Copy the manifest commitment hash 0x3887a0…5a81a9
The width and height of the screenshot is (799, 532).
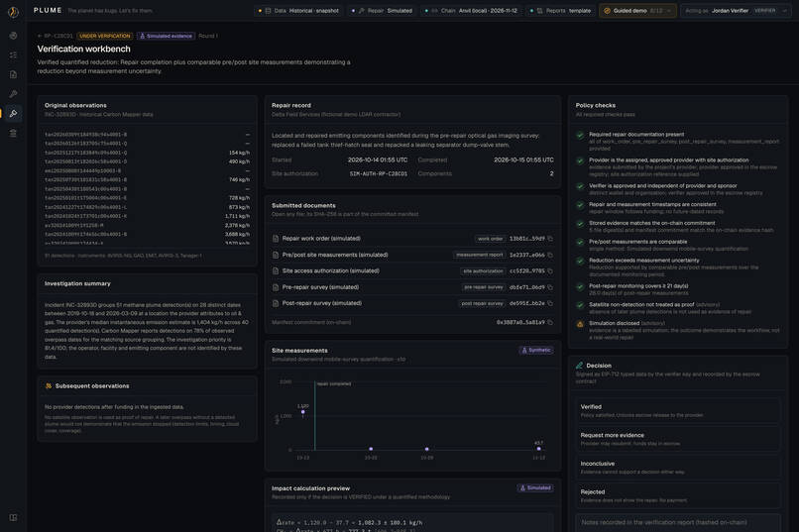(550, 322)
